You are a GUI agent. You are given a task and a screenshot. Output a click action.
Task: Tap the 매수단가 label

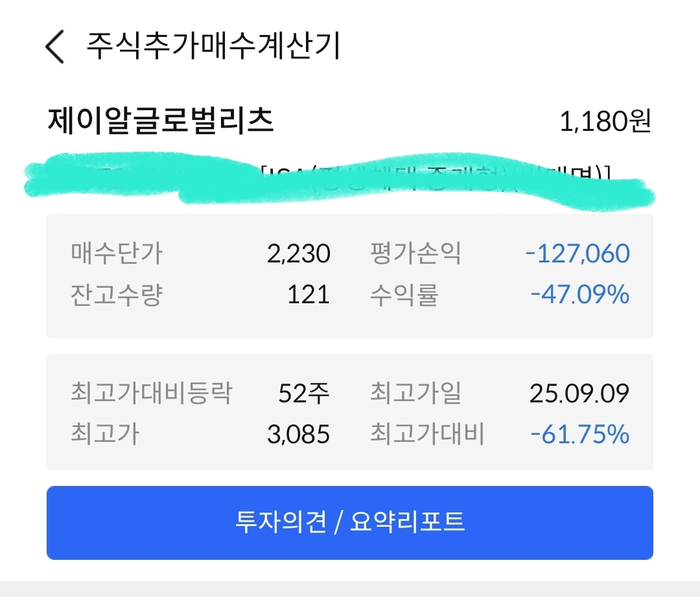(x=117, y=253)
